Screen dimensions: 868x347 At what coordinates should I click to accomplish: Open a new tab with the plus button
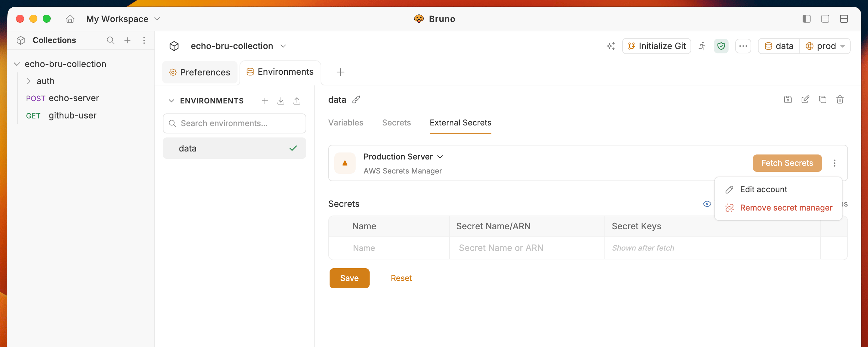[340, 72]
